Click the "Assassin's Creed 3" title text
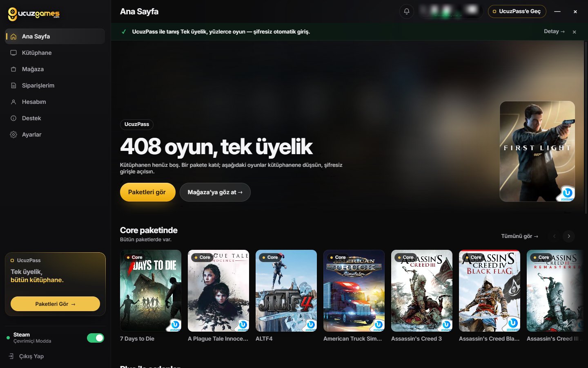 [416, 339]
